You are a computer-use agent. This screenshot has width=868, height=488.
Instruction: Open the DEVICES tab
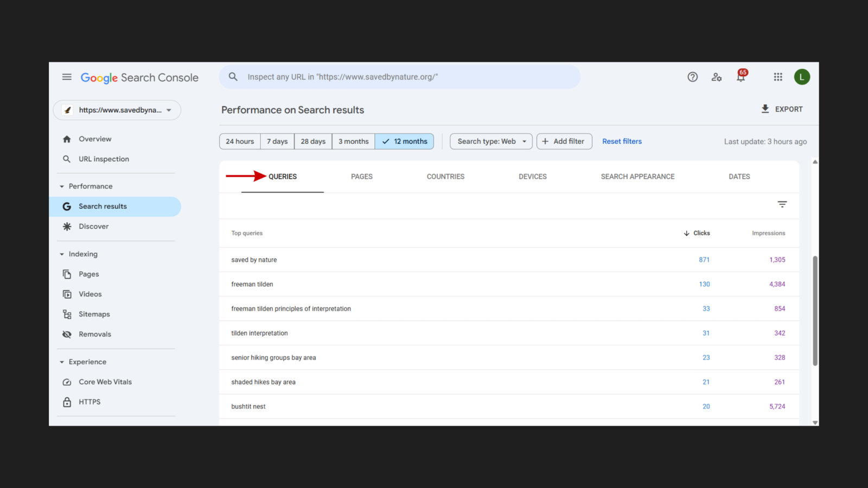[532, 176]
